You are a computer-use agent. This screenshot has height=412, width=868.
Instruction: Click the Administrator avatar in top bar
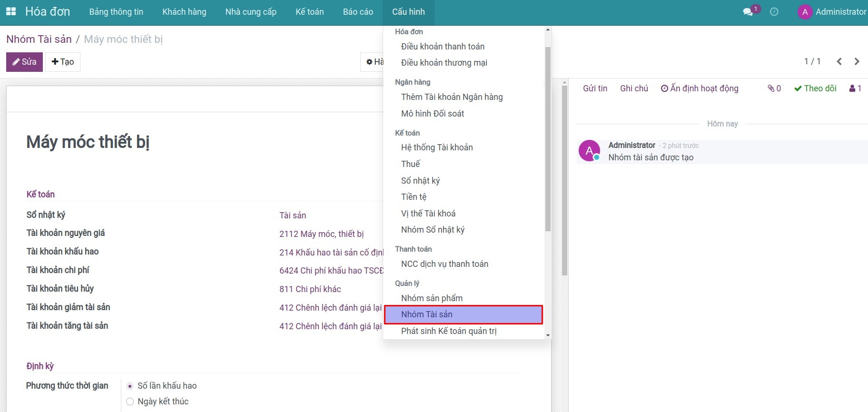coord(805,12)
